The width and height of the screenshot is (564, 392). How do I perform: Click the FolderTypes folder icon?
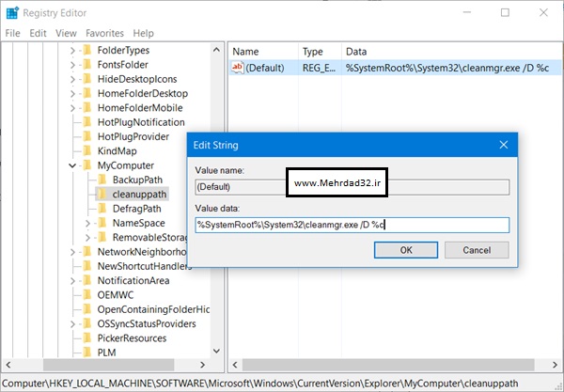(87, 50)
